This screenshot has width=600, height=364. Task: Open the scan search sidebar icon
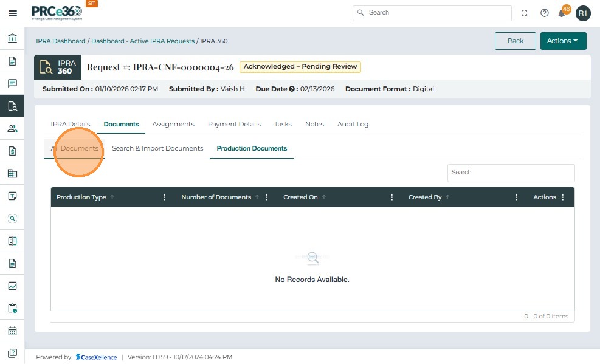coord(12,218)
